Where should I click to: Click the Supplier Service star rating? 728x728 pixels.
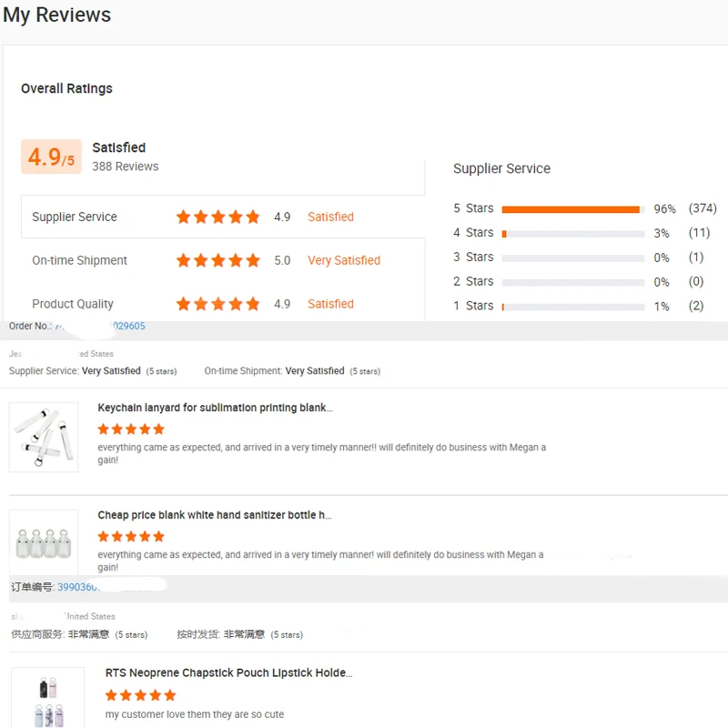point(217,217)
